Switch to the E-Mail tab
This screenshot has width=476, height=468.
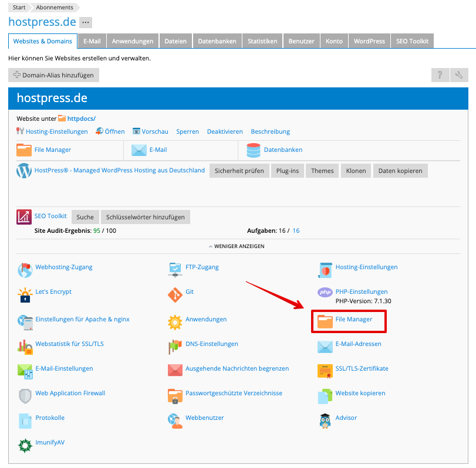92,41
